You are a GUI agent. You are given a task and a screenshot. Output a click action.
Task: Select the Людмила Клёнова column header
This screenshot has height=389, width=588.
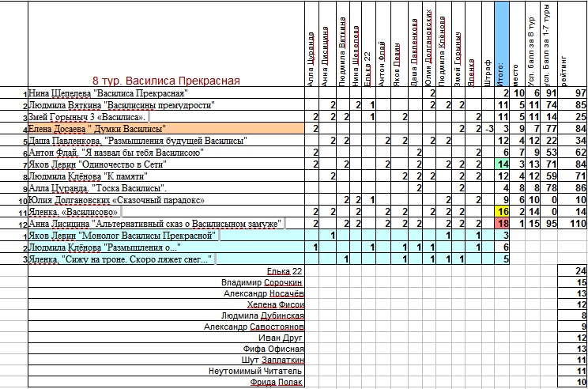pos(443,44)
